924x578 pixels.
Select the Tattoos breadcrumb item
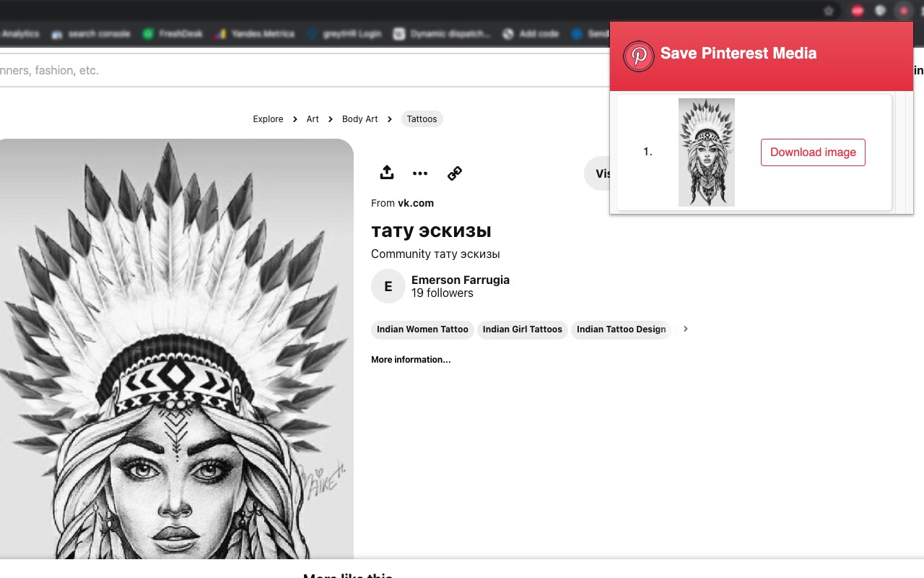point(422,118)
